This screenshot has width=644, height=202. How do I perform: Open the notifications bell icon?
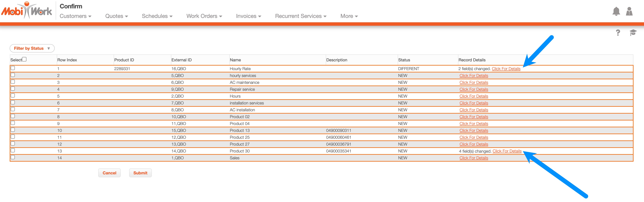click(616, 11)
